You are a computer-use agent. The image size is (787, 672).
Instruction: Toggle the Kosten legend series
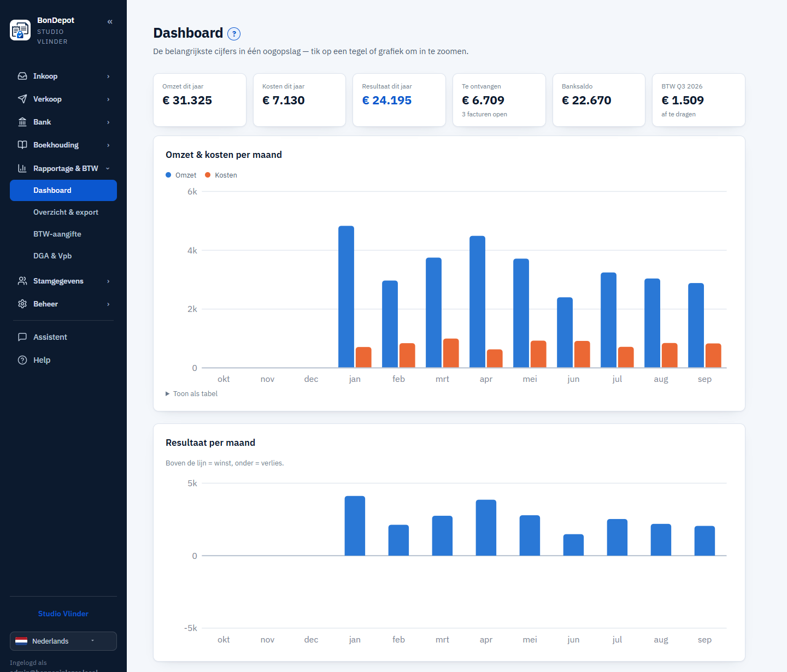[x=221, y=175]
